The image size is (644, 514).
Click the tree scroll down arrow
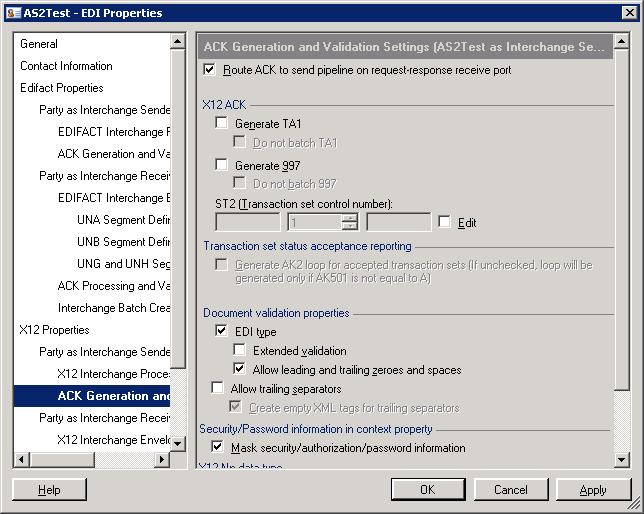pyautogui.click(x=177, y=443)
